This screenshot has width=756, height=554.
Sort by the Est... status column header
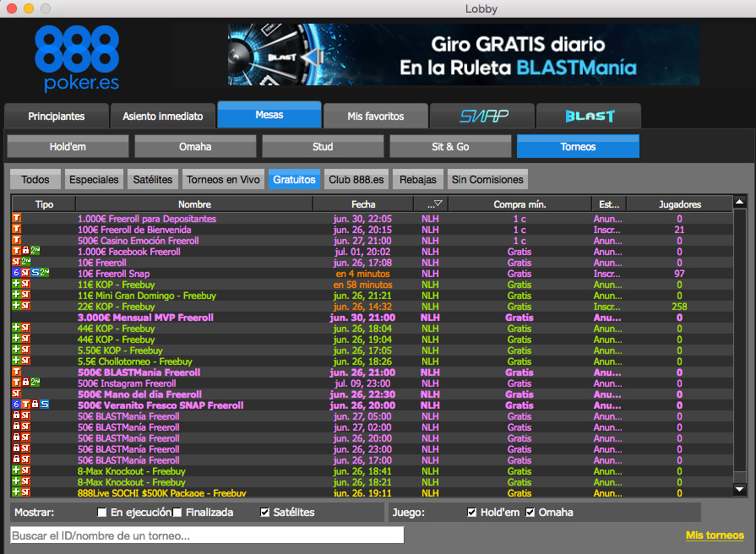[x=609, y=204]
